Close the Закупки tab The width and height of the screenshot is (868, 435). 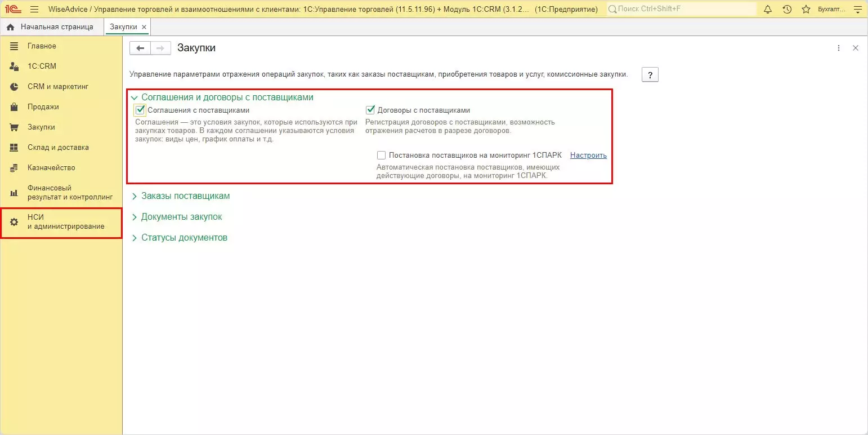pos(144,27)
